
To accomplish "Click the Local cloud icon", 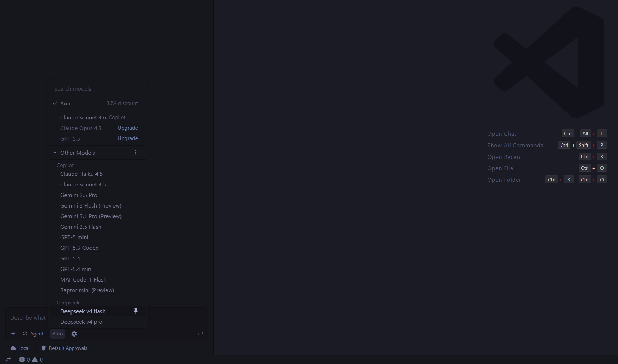I will (x=13, y=348).
